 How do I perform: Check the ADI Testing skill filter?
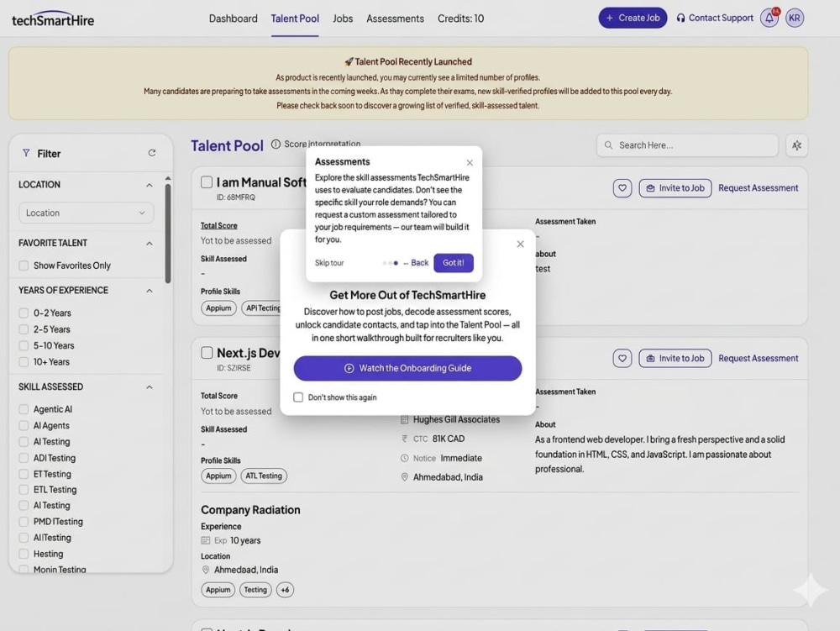point(24,458)
